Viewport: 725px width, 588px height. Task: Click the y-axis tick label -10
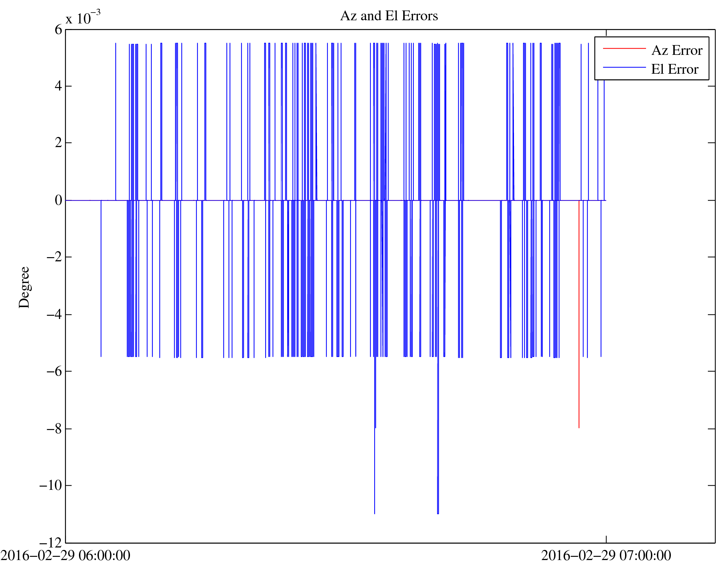click(x=51, y=485)
